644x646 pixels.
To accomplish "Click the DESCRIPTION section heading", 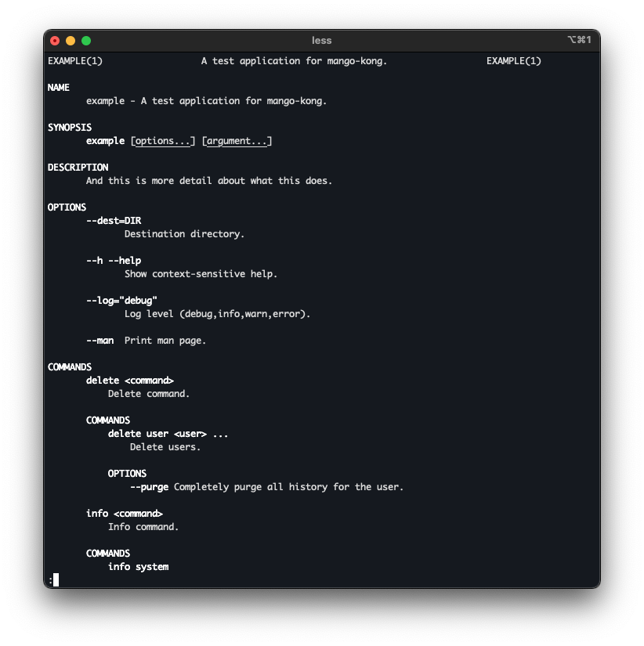I will [78, 168].
